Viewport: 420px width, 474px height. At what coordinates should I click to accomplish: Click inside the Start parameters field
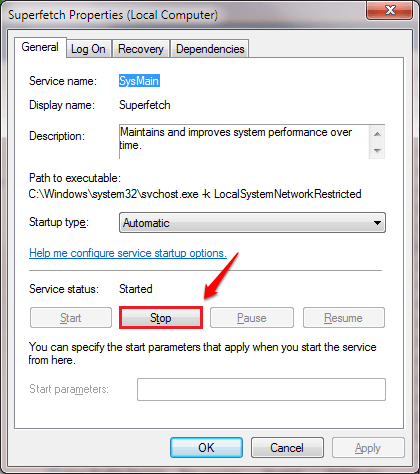click(x=261, y=389)
